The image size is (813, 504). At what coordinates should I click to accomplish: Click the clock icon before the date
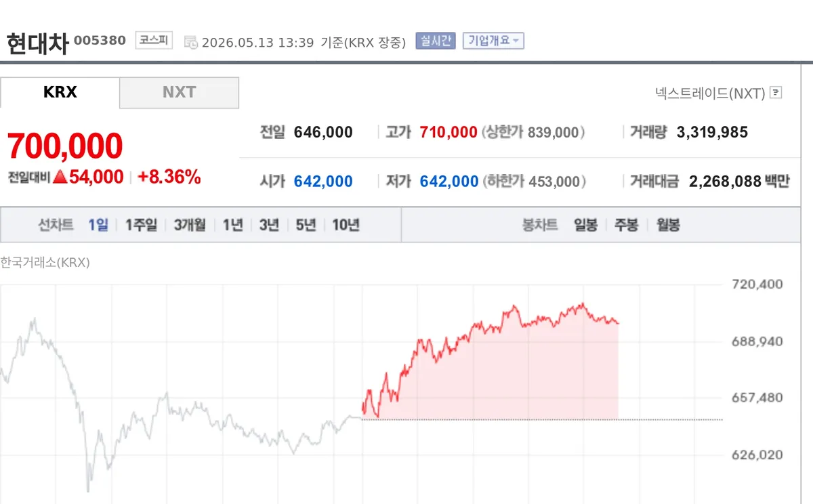191,42
